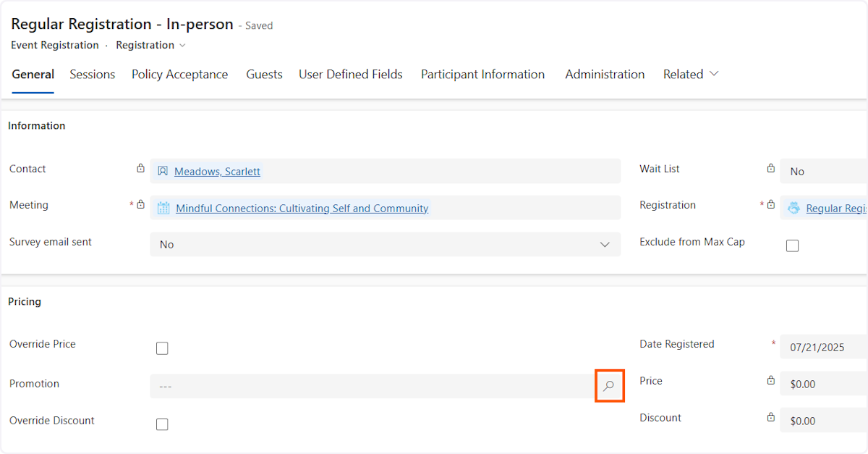Switch to the Sessions tab
Viewport: 868px width, 454px height.
click(92, 74)
